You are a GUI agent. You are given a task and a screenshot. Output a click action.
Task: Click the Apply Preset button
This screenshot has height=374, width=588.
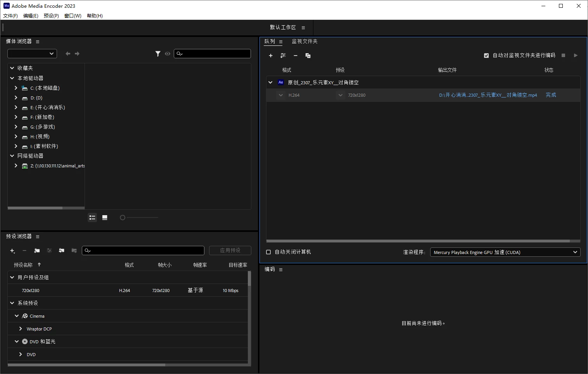coord(230,250)
